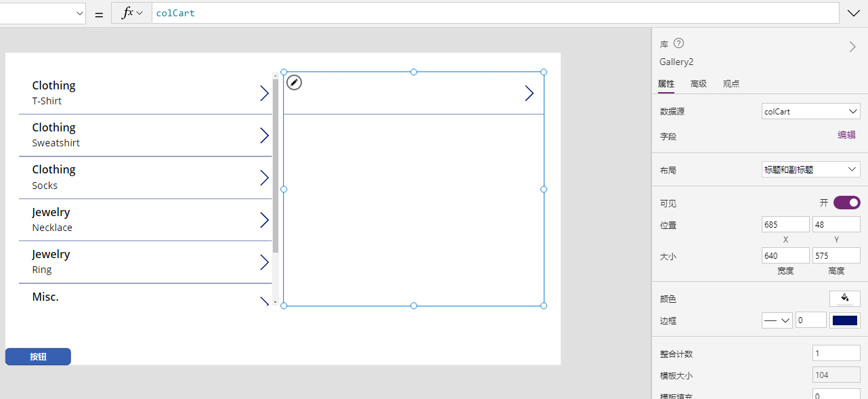868x399 pixels.
Task: Click the 编辑 fields link
Action: tap(846, 135)
